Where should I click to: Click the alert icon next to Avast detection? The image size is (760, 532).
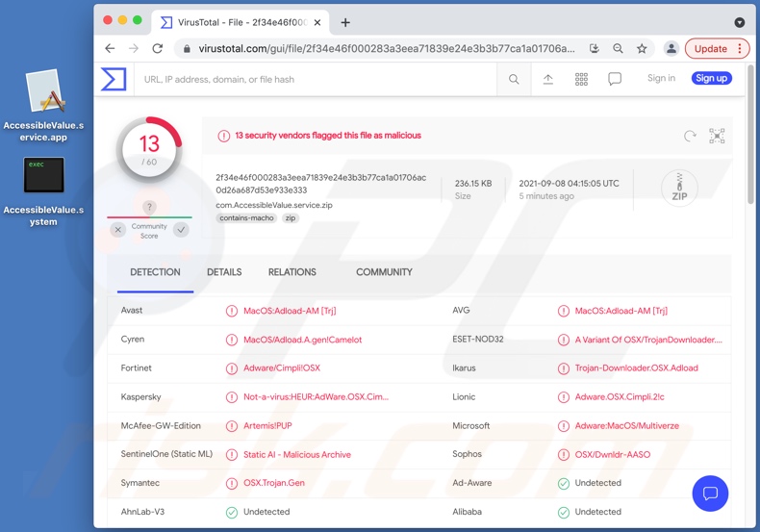point(232,311)
